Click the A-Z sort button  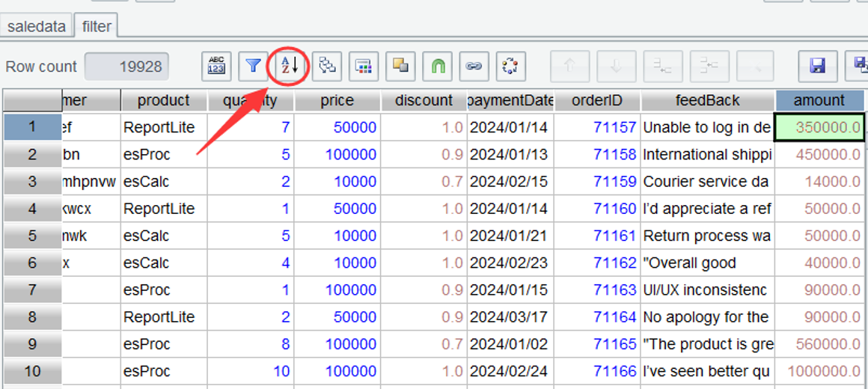pos(290,67)
